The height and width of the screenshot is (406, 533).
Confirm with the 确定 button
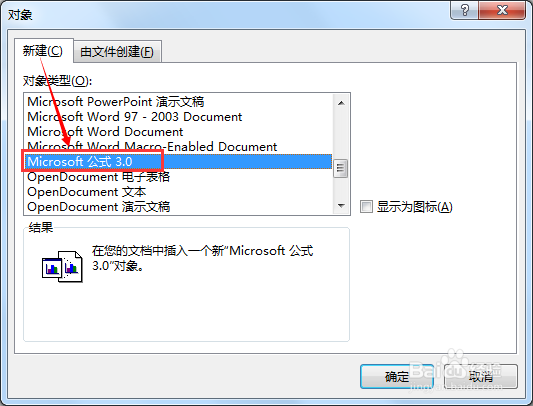tap(397, 376)
